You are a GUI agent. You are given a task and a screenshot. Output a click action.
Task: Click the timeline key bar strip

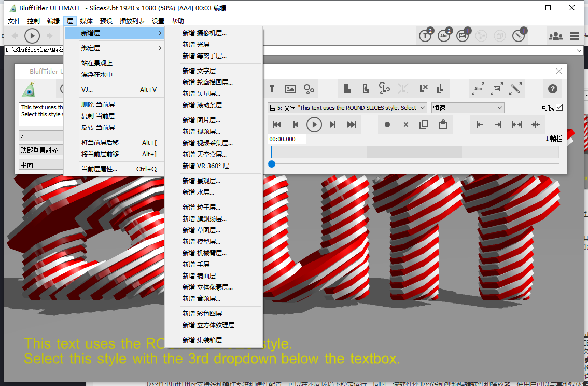click(x=414, y=152)
